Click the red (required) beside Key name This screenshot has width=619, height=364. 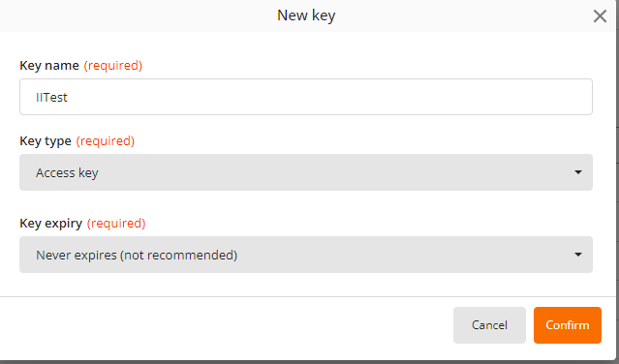click(x=113, y=65)
